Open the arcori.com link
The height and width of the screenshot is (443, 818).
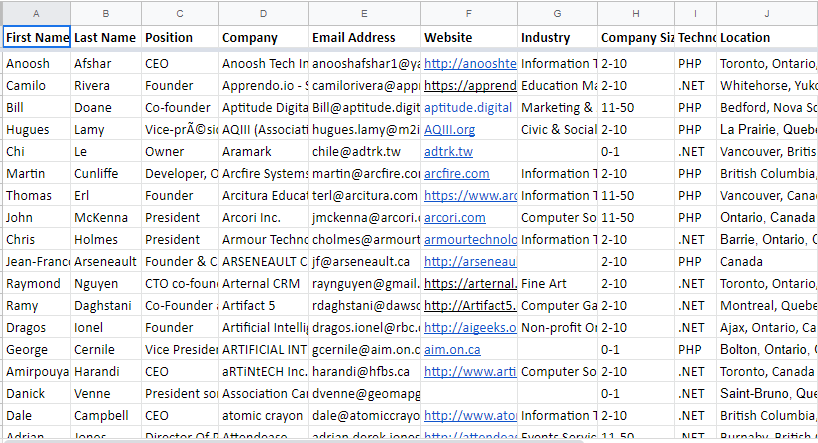pyautogui.click(x=454, y=218)
